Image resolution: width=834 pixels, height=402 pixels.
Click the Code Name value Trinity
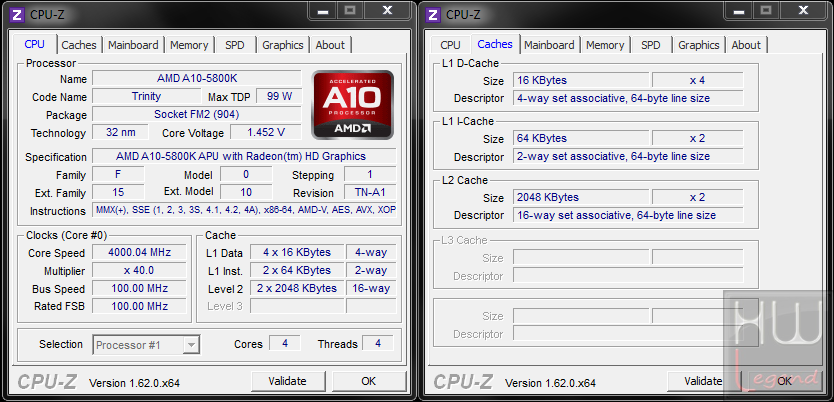pyautogui.click(x=146, y=96)
